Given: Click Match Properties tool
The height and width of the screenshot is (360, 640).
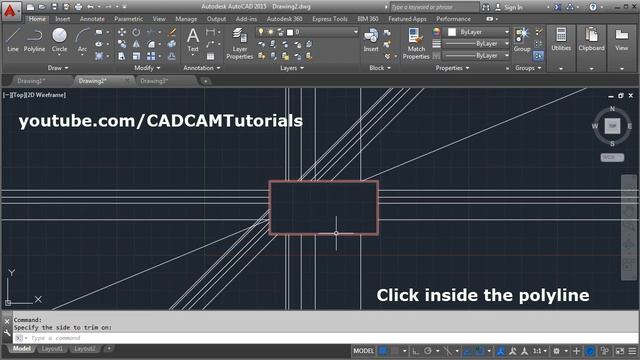Looking at the screenshot, I should coord(416,44).
